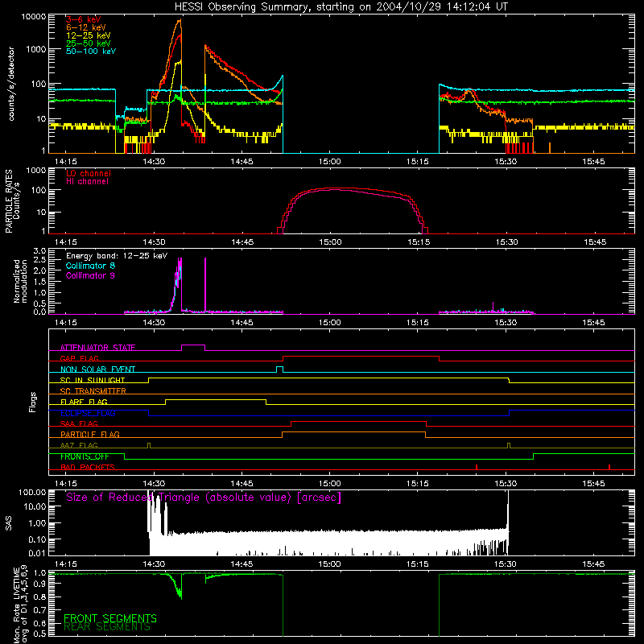644x644 pixels.
Task: Click the counts/s/detector axis label
Action: pos(11,84)
